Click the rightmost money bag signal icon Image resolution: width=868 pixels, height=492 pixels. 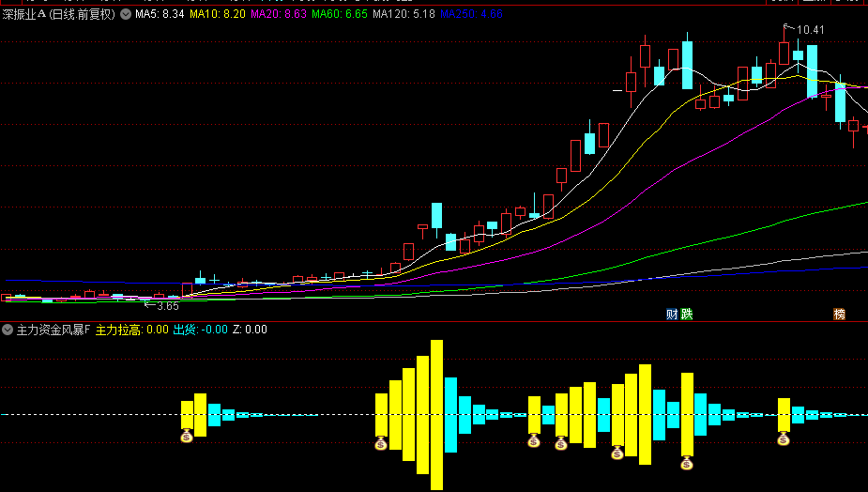784,438
